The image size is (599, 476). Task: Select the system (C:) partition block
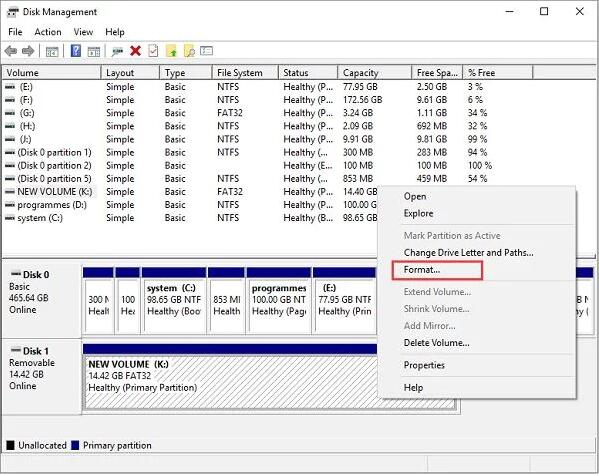[x=174, y=300]
